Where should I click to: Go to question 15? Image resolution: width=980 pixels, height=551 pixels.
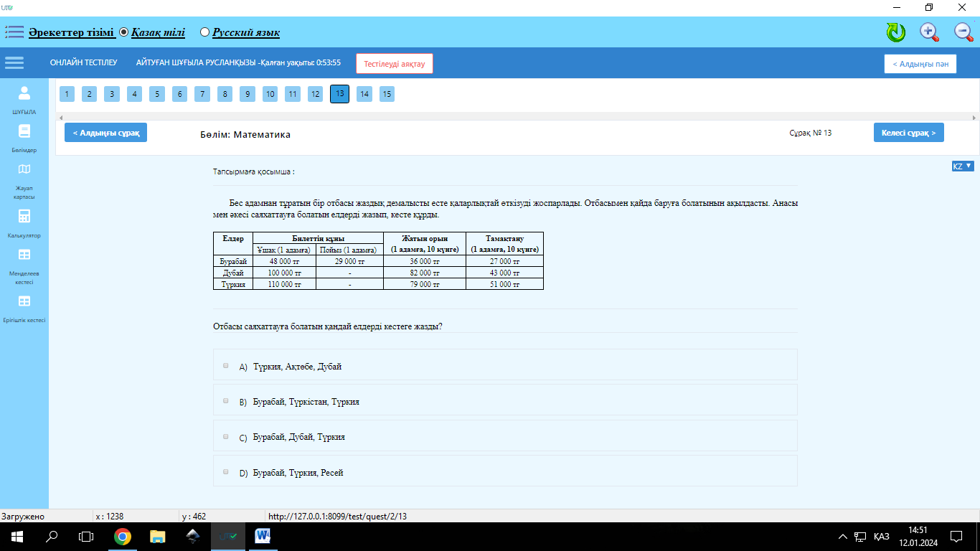(387, 94)
